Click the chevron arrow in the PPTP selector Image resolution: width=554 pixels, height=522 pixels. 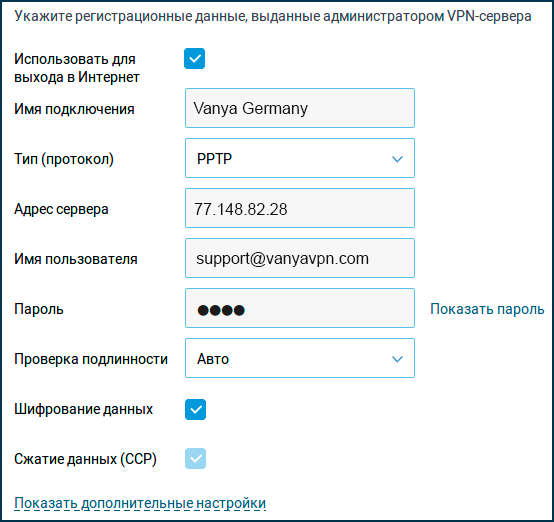click(397, 159)
